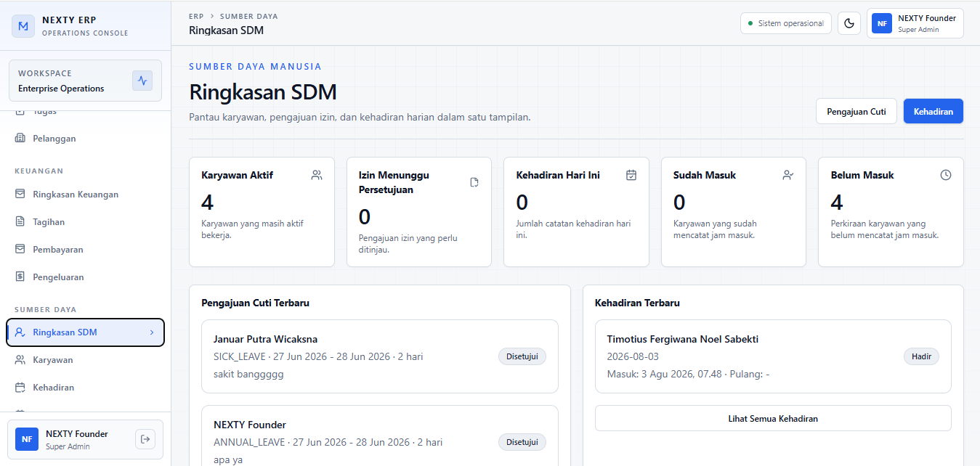Click Lihat Semua Kehadiran button
This screenshot has width=980, height=466.
(x=773, y=419)
